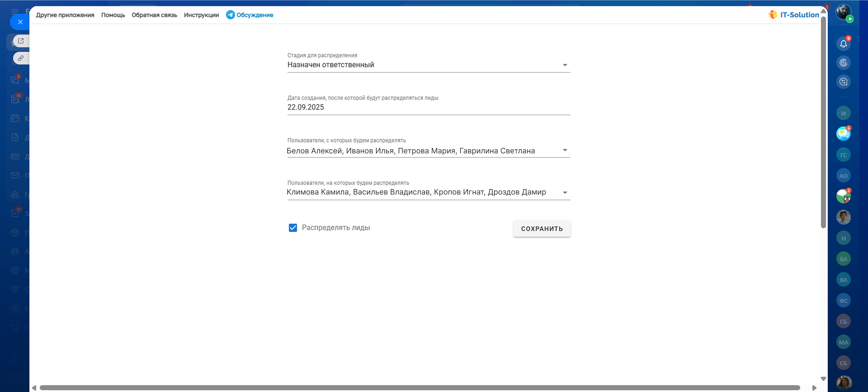The image size is (868, 392).
Task: Click the СОХРАНИТЬ button
Action: point(542,228)
